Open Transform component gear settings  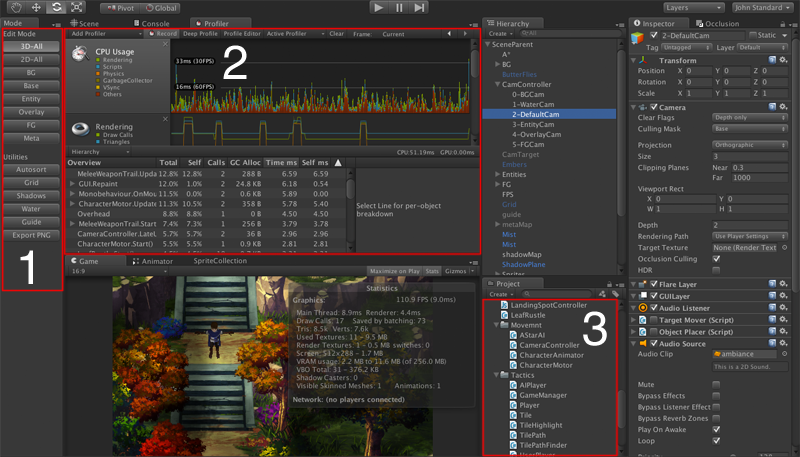click(783, 60)
